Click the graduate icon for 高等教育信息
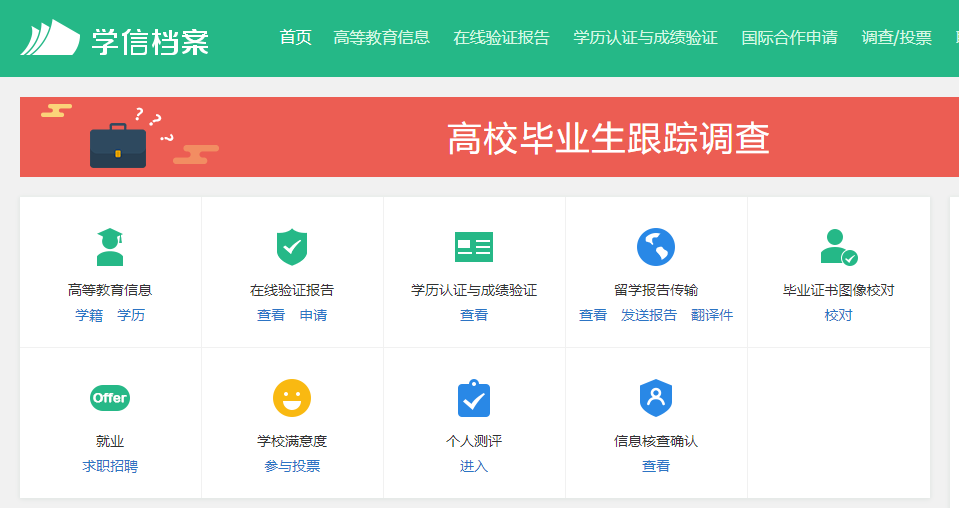Screen dimensions: 959x508 click(110, 247)
